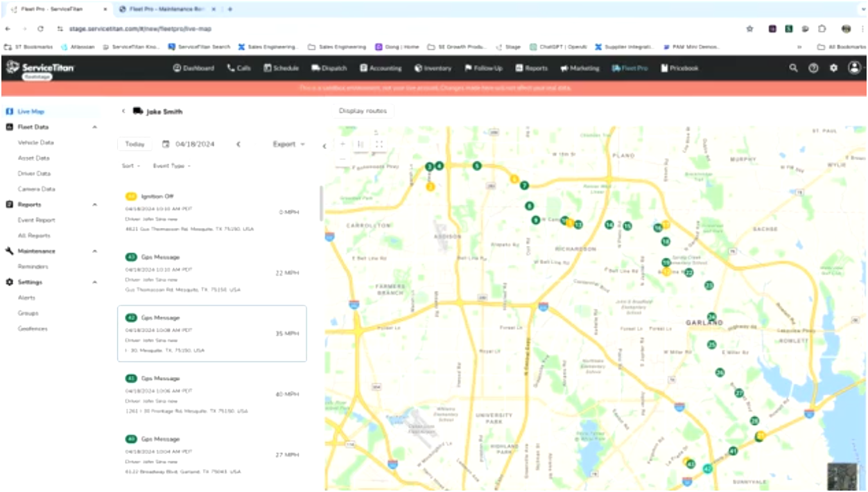Click the fullscreen icon on the map toolbar

pyautogui.click(x=379, y=144)
